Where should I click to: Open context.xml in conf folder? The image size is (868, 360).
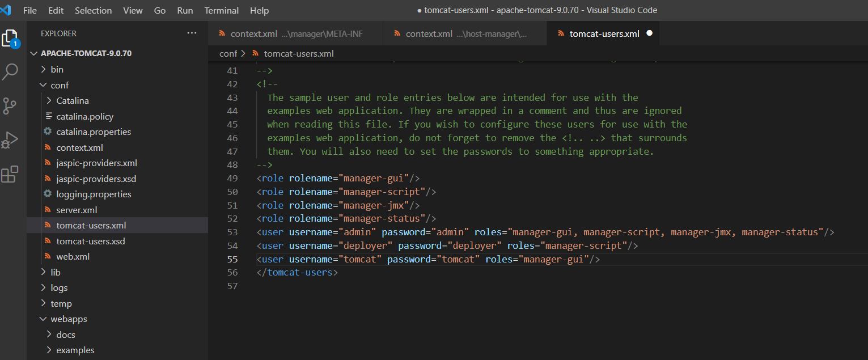[79, 147]
